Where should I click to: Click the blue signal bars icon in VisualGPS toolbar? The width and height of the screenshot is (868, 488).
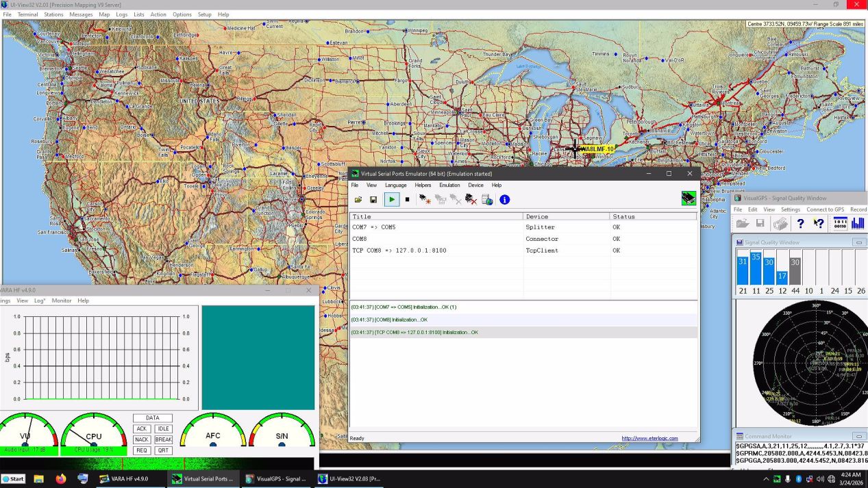click(x=858, y=223)
